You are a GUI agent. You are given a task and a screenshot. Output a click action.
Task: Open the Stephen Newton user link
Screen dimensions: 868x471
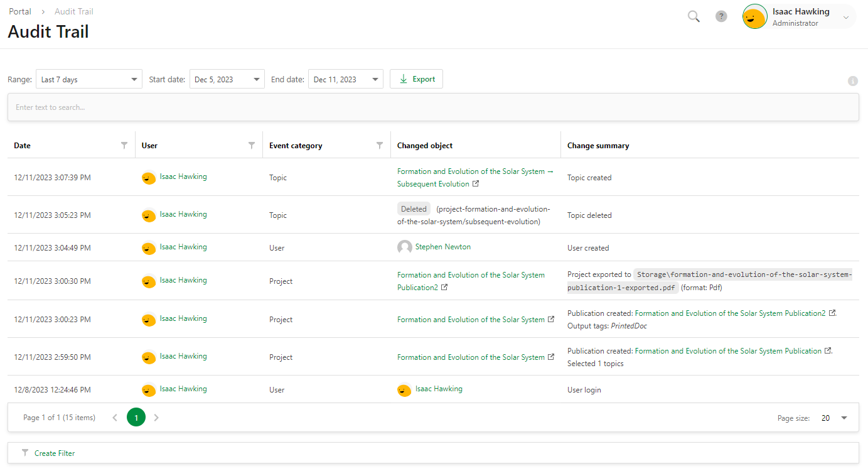pyautogui.click(x=442, y=247)
